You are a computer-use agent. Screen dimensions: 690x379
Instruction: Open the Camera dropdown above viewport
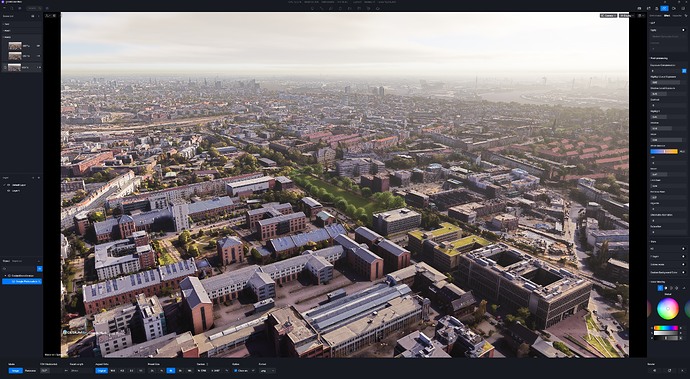pos(609,15)
